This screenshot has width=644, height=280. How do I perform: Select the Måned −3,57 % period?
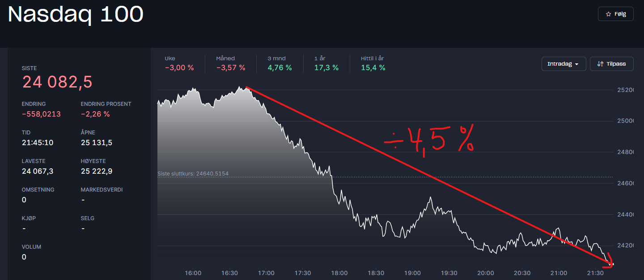[x=230, y=63]
